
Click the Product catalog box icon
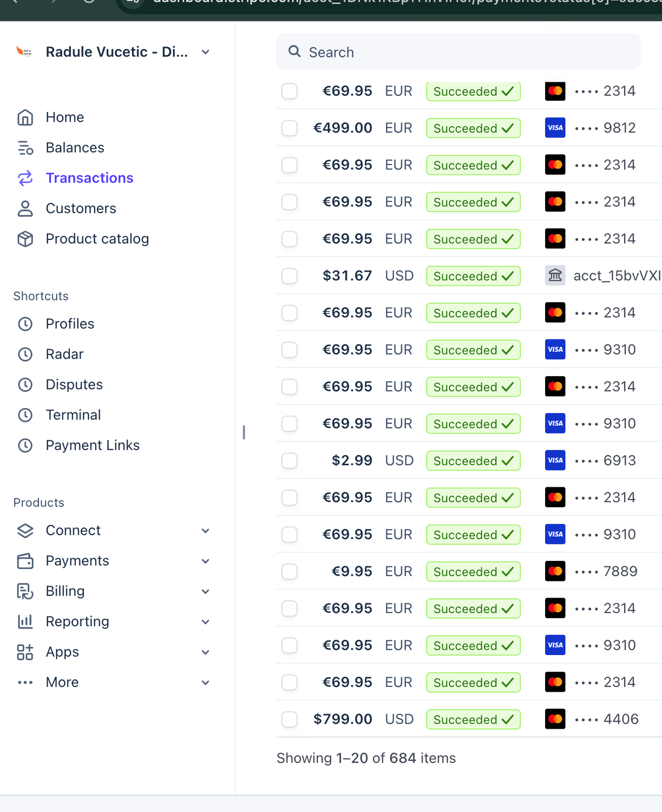(x=25, y=239)
